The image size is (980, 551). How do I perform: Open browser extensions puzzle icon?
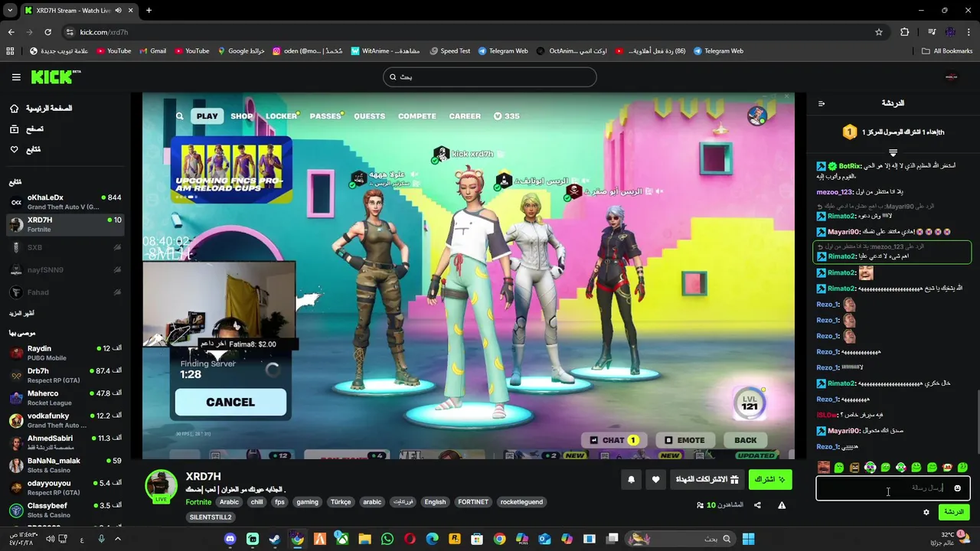point(905,32)
